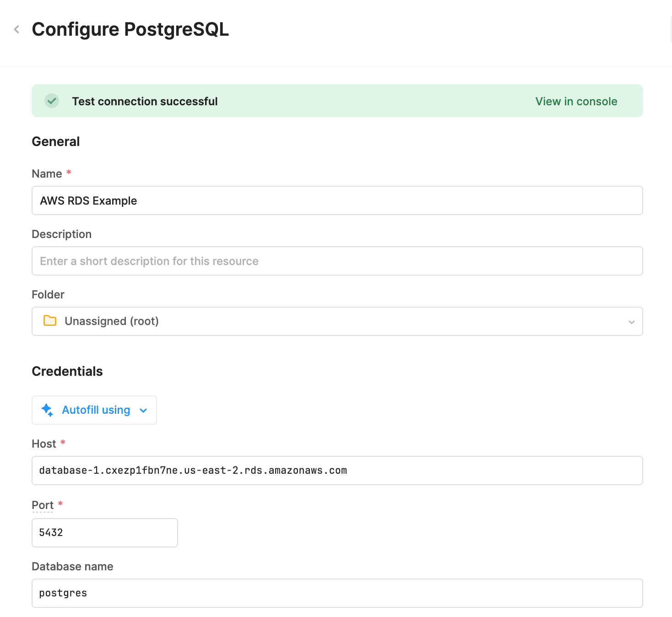Image resolution: width=672 pixels, height=617 pixels.
Task: Click the dotted-underlined Port label
Action: point(43,505)
